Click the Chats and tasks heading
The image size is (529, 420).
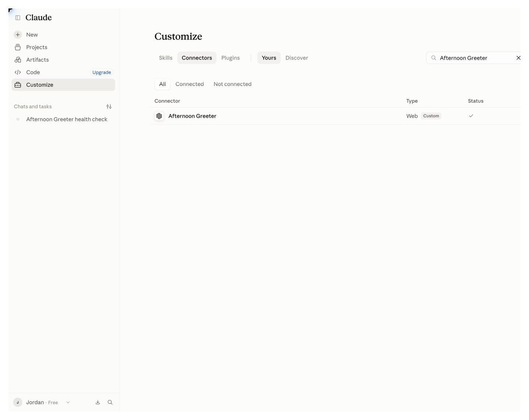pyautogui.click(x=33, y=106)
